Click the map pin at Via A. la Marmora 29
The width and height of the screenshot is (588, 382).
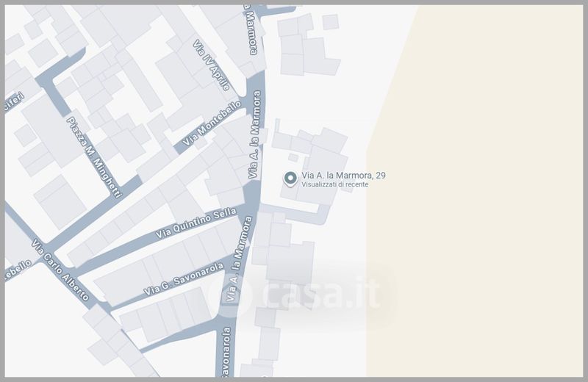click(x=290, y=178)
